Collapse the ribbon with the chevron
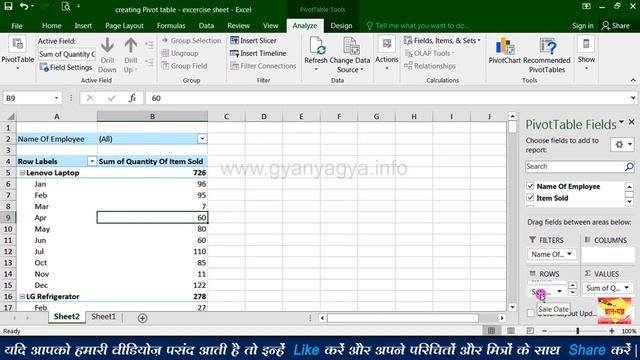The image size is (640, 360). click(x=633, y=80)
